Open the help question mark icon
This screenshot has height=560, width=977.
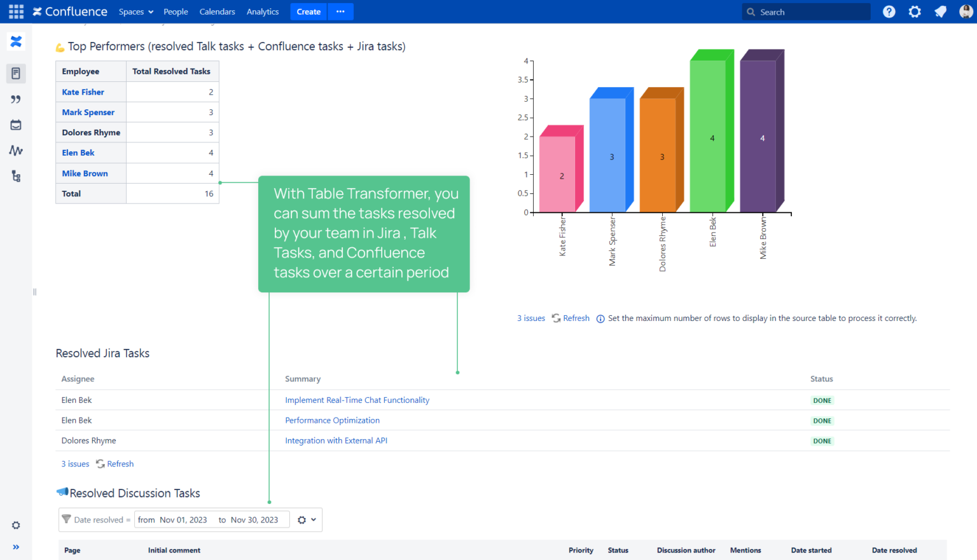[x=889, y=11]
